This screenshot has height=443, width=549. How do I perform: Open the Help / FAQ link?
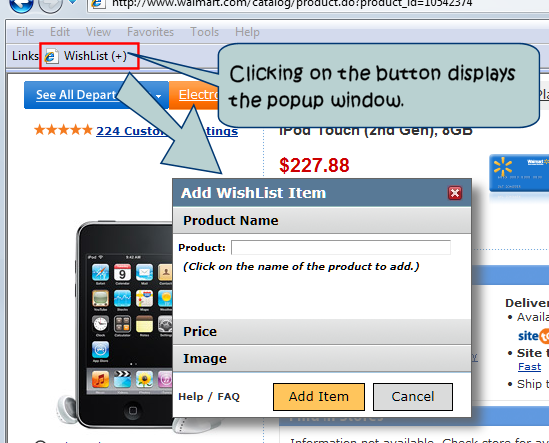209,397
